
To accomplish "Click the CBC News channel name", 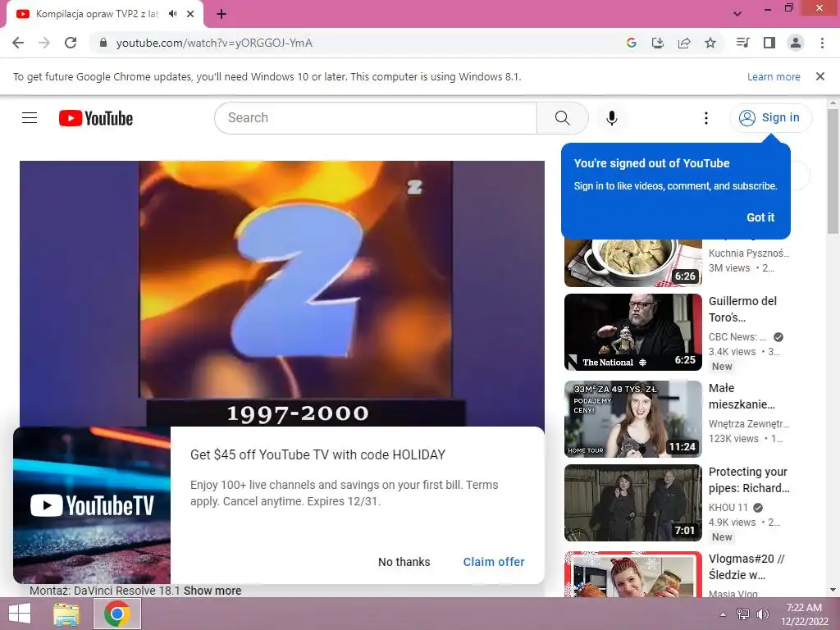I will point(737,337).
